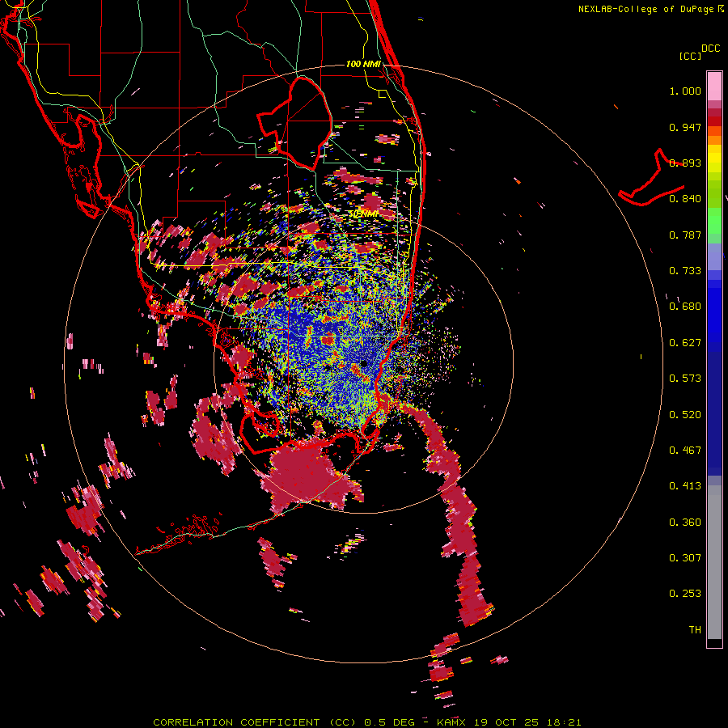Click the 100 NMI range ring label
The image size is (728, 728).
(363, 64)
